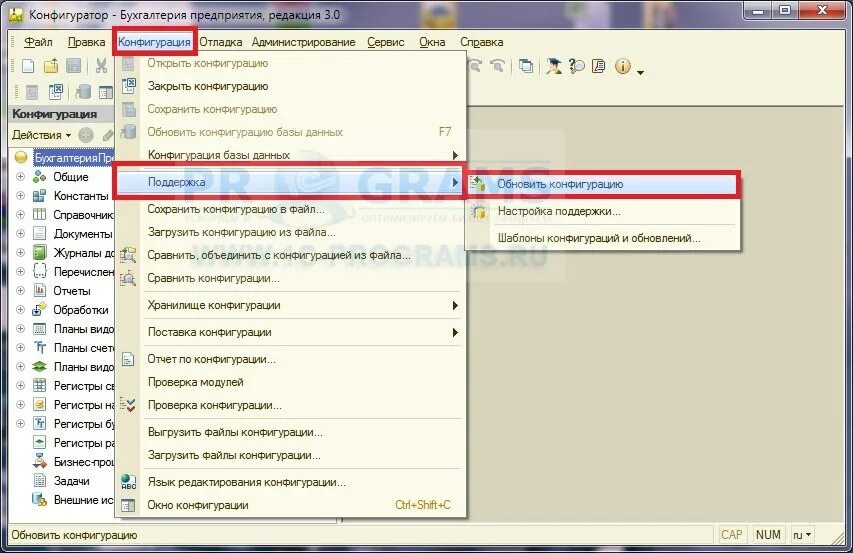The height and width of the screenshot is (553, 853).
Task: Expand the Константы tree node
Action: click(21, 196)
